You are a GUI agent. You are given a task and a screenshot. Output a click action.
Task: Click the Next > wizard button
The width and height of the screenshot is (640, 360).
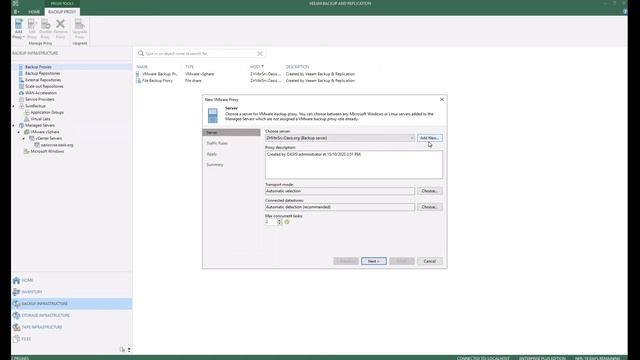point(373,261)
